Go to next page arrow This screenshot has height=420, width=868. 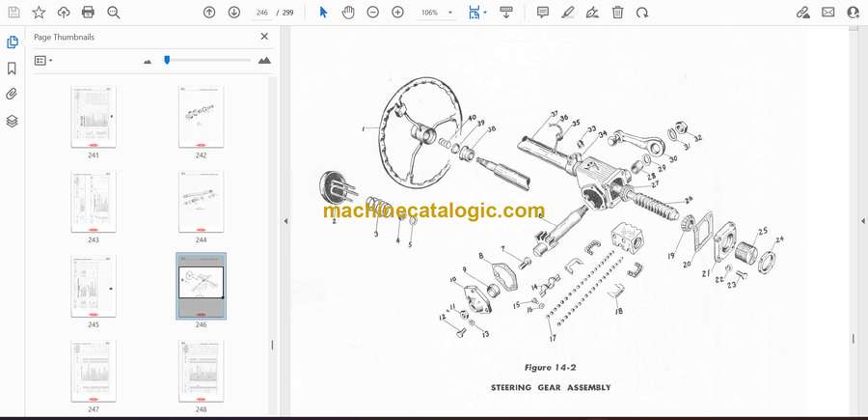point(234,13)
